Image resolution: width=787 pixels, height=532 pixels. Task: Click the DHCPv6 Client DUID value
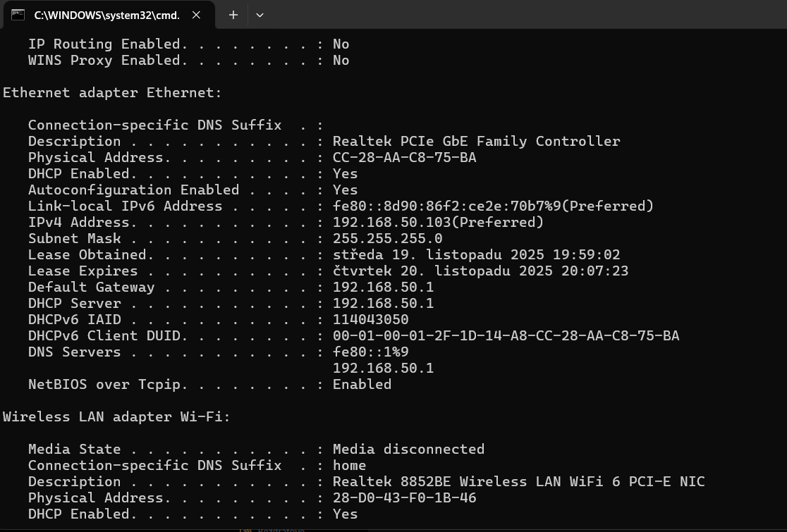click(x=506, y=336)
